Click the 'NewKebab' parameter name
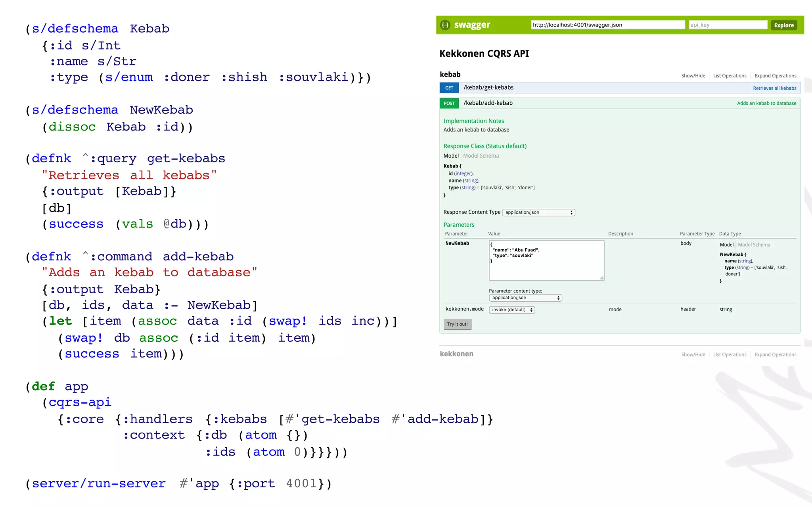812x508 pixels. click(x=457, y=243)
